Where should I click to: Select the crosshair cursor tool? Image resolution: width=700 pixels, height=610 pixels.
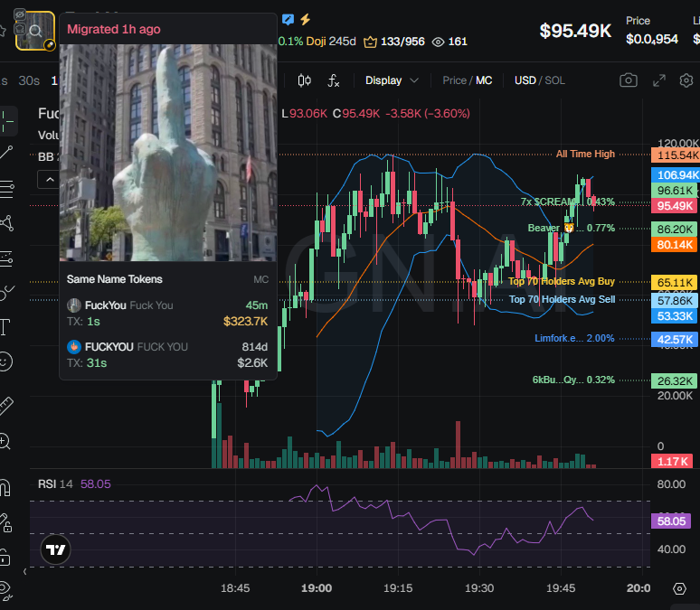click(7, 121)
